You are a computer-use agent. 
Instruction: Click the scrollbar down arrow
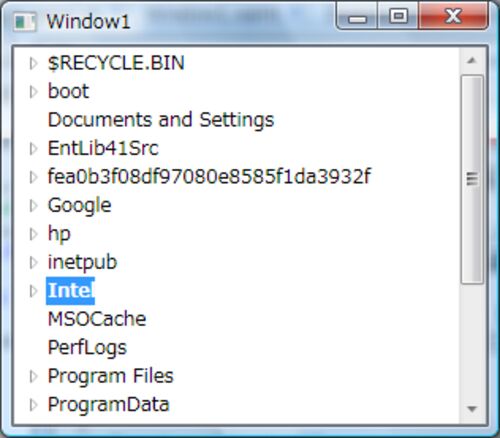tap(472, 409)
